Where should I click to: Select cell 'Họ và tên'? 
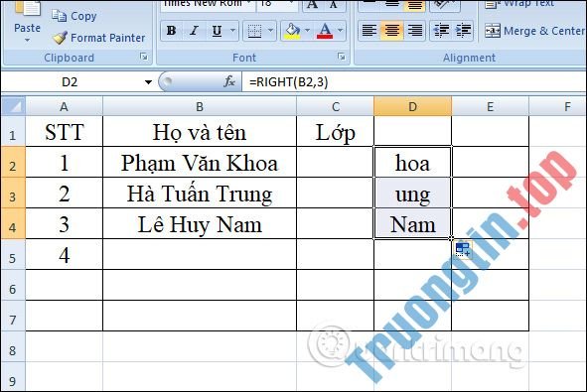pyautogui.click(x=200, y=132)
